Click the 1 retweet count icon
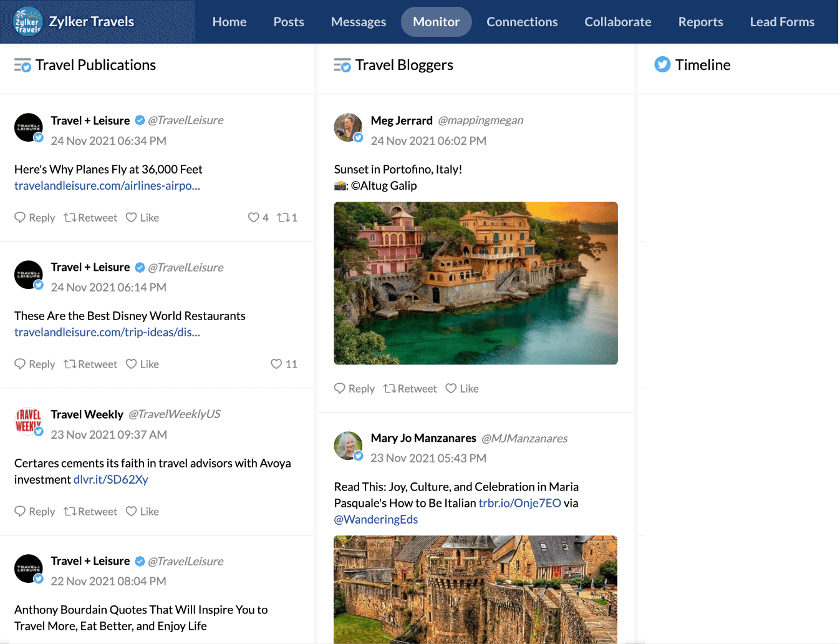Image resolution: width=840 pixels, height=644 pixels. [x=287, y=217]
